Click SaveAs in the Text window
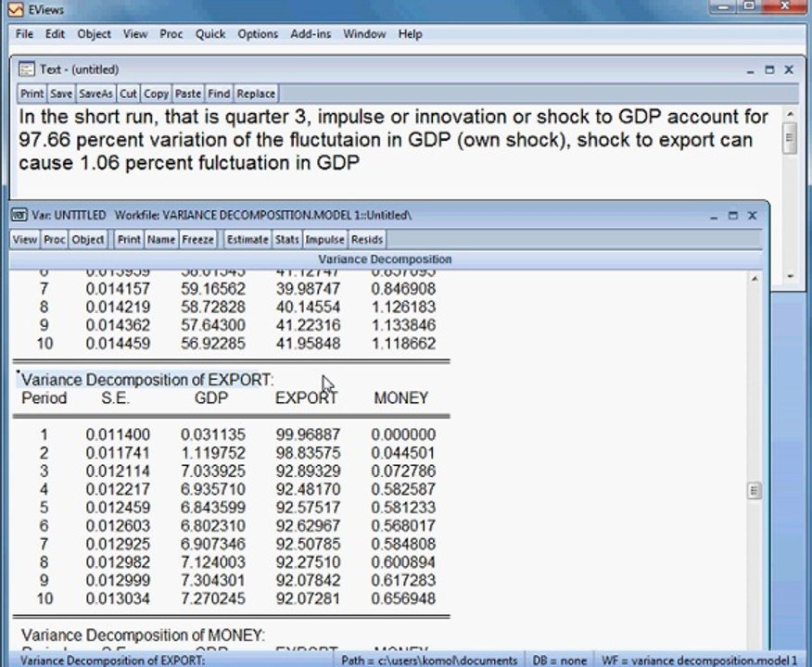812x667 pixels. coord(95,94)
